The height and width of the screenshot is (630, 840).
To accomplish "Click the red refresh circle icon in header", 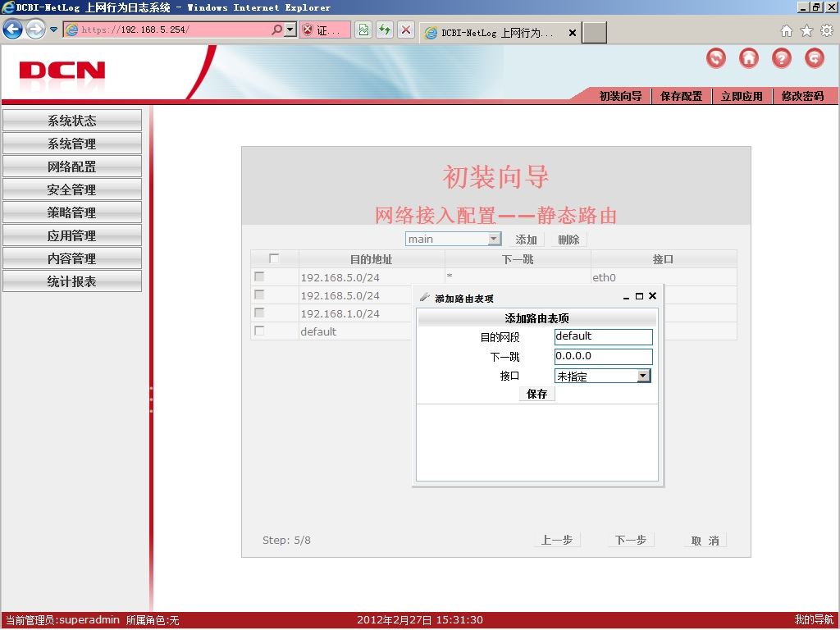I will pyautogui.click(x=715, y=58).
